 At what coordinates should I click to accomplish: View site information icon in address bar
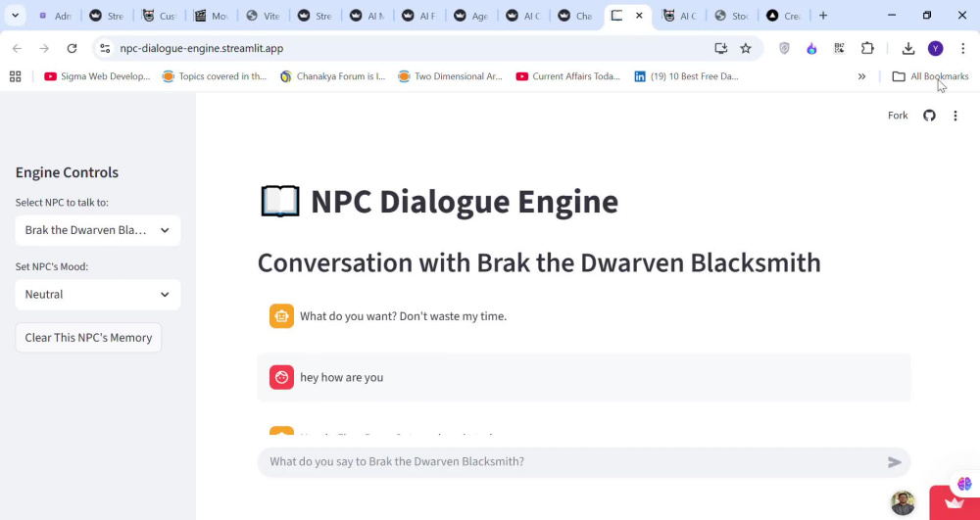point(105,48)
